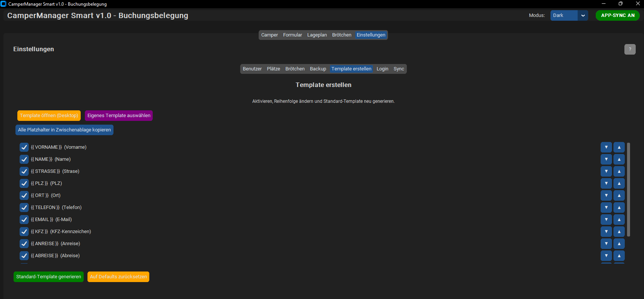Click the up arrow for EMAIL row
Viewport: 644px width, 299px height.
click(619, 220)
